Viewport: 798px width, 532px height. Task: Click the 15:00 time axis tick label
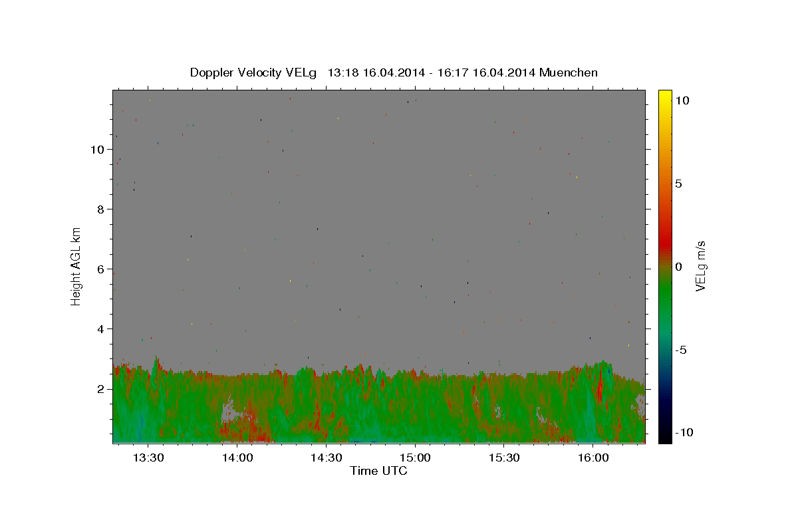tap(415, 458)
